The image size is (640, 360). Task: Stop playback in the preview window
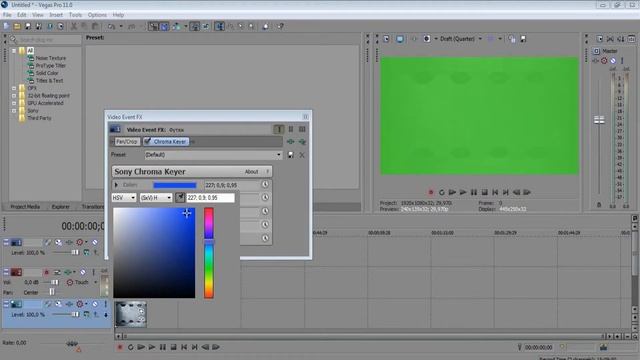pos(484,192)
